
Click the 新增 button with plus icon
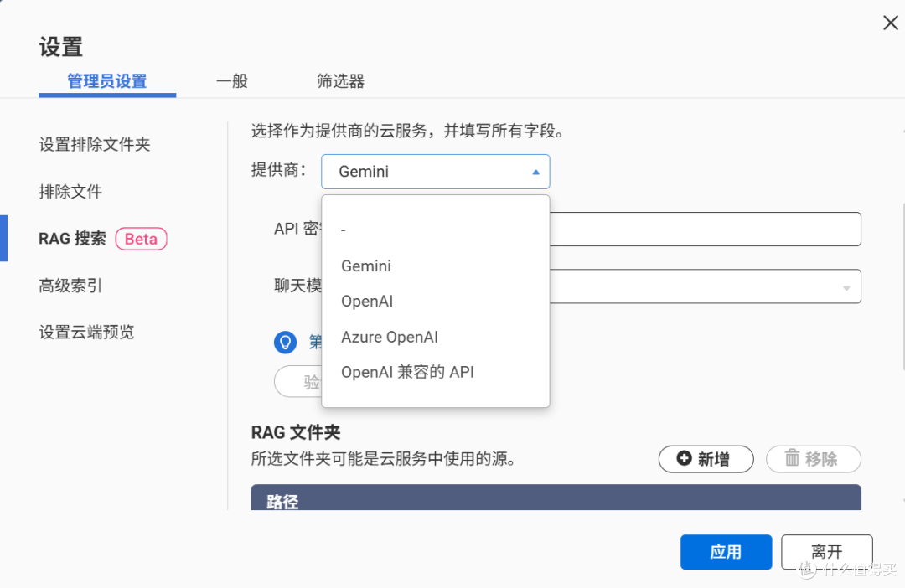click(706, 459)
